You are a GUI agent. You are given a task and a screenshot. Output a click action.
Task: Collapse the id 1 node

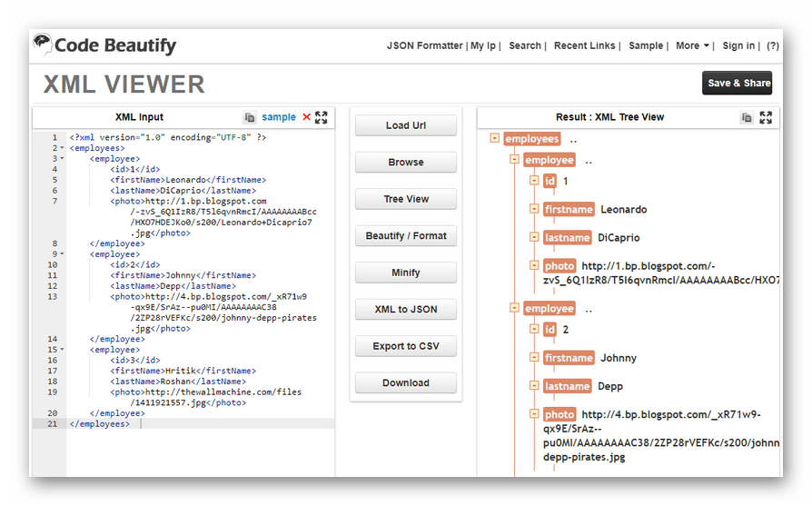pos(534,180)
